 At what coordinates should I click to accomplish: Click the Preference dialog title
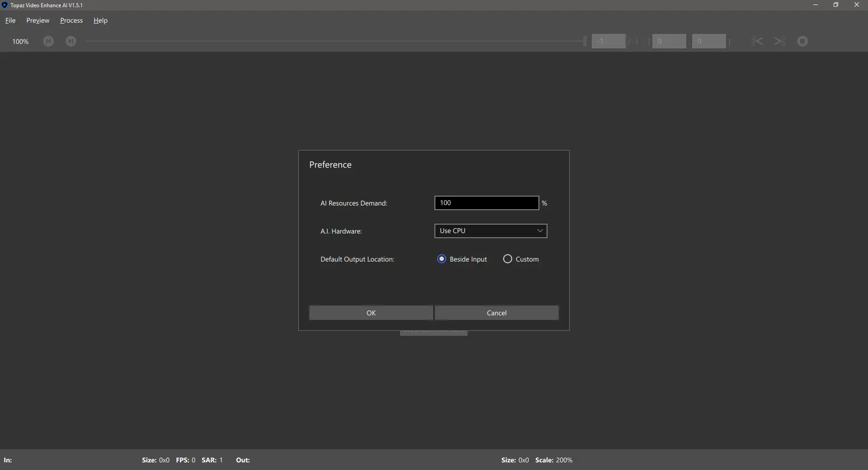[330, 164]
